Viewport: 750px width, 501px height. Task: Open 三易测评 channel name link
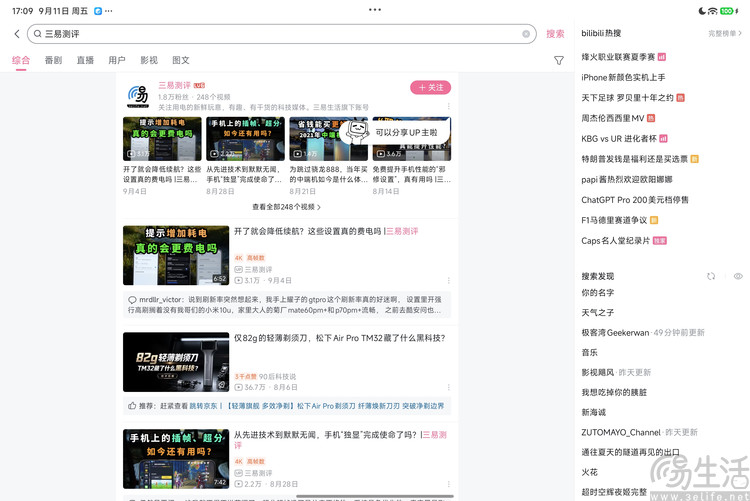[175, 86]
